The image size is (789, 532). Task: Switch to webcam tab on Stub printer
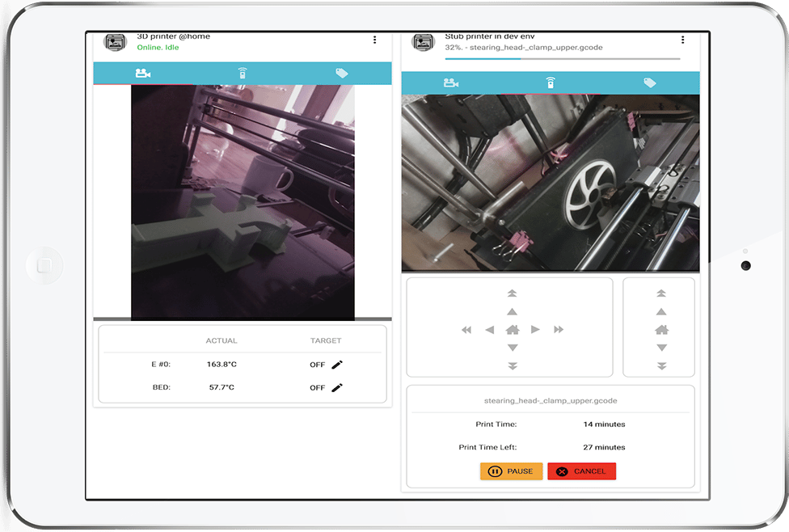[451, 82]
